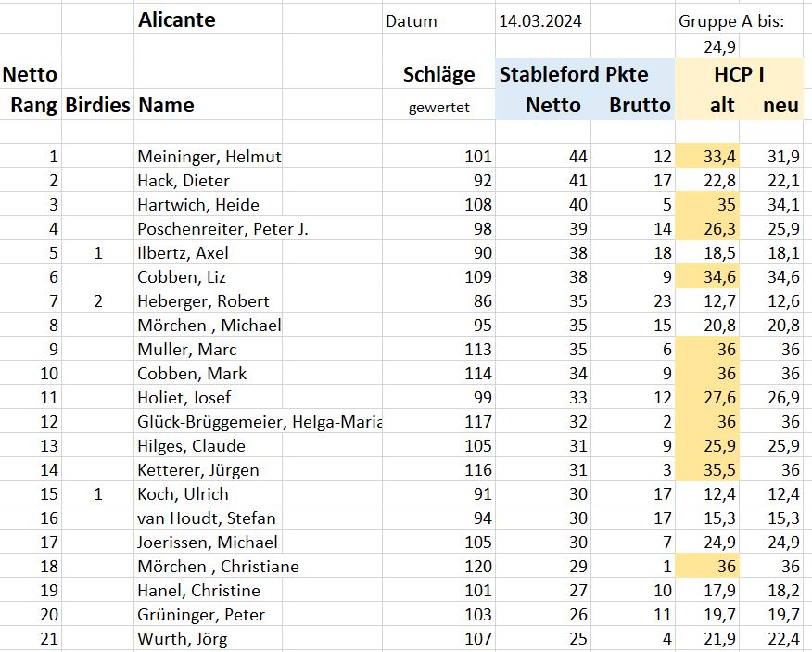Select Heberger, Robert's birdies cell showing 2
The image size is (812, 652).
98,301
